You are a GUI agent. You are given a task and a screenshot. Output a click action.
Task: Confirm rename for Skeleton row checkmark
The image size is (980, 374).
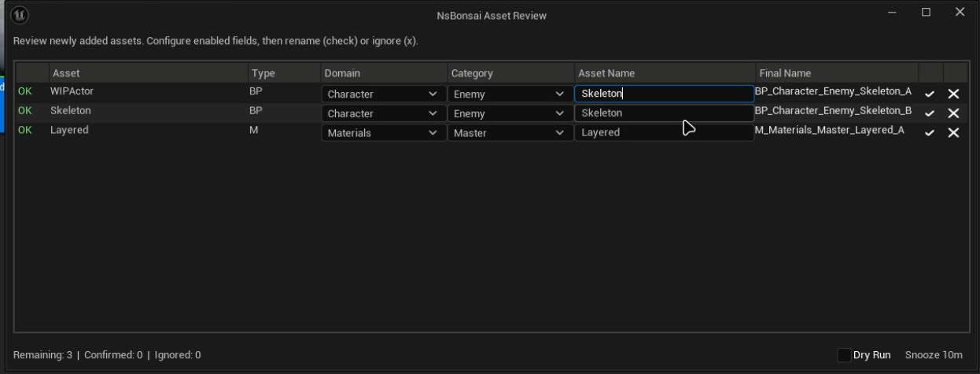pyautogui.click(x=930, y=113)
